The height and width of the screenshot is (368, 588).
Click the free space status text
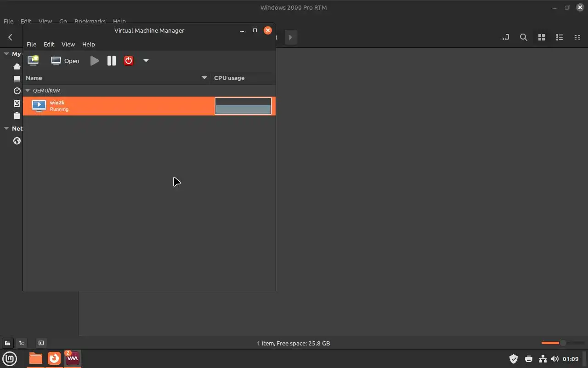[294, 343]
